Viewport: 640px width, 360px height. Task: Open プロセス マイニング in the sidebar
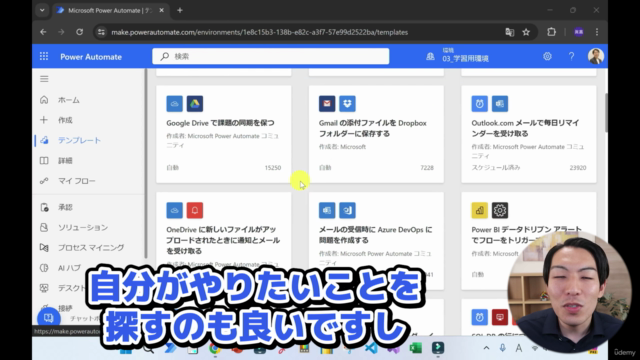click(91, 247)
